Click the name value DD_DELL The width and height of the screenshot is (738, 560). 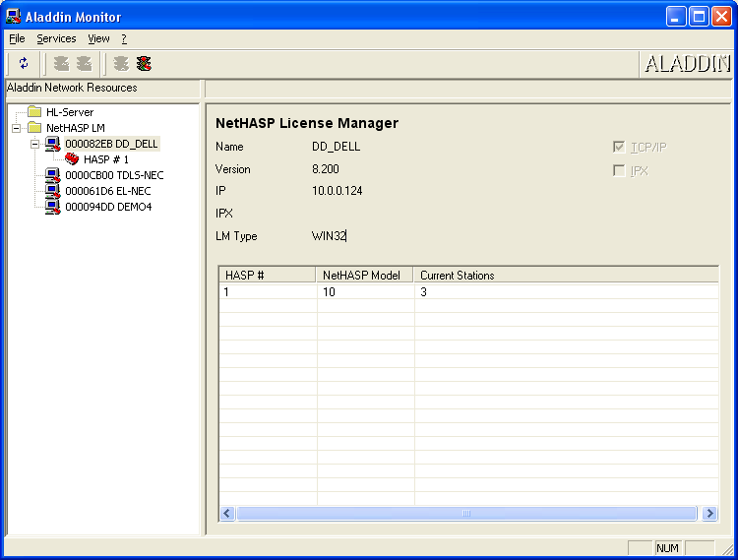point(337,147)
